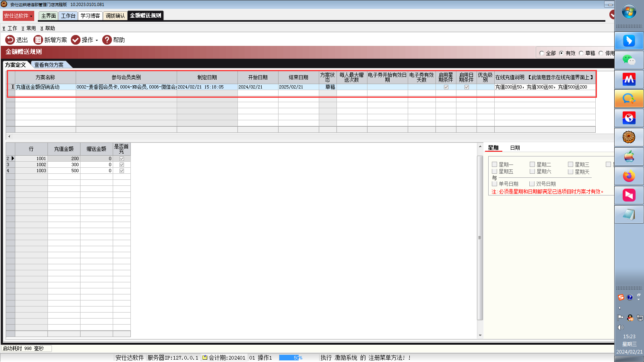Click the 充值送金额促销活动 plan name cell

(45, 87)
